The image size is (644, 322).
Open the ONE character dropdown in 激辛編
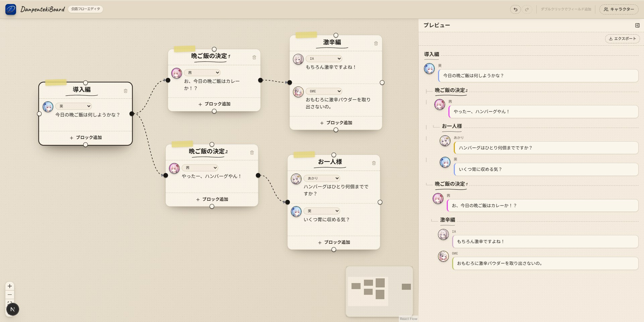pyautogui.click(x=324, y=91)
